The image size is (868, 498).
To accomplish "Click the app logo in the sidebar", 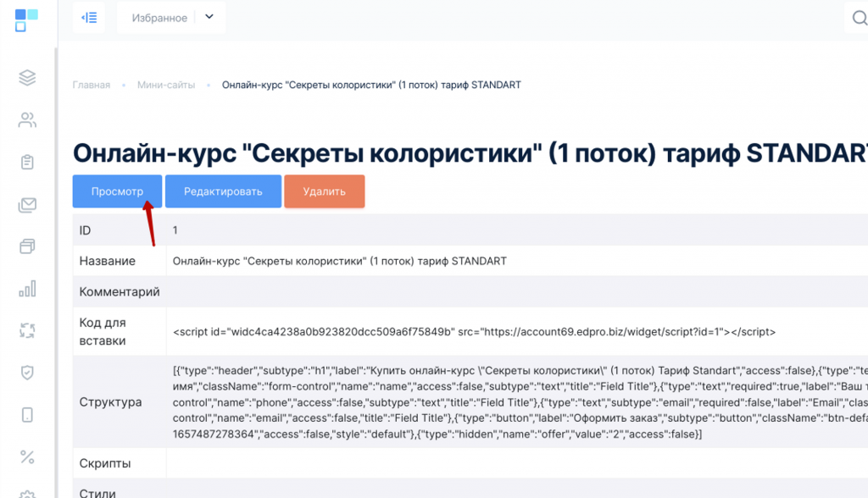I will (26, 20).
